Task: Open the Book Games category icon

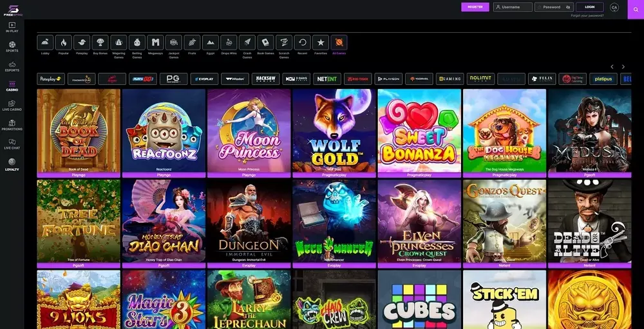Action: [x=266, y=42]
